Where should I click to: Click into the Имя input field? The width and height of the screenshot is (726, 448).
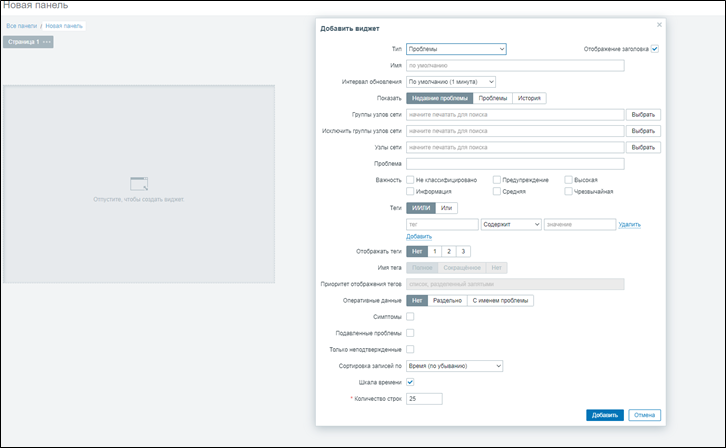(514, 65)
